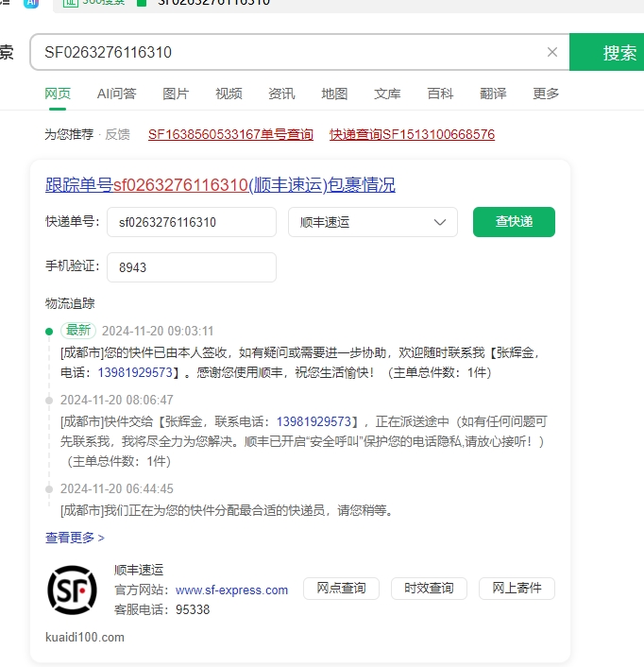Viewport: 644px width, 667px height.
Task: Click the 顺丰速运 company name text
Action: tap(139, 570)
